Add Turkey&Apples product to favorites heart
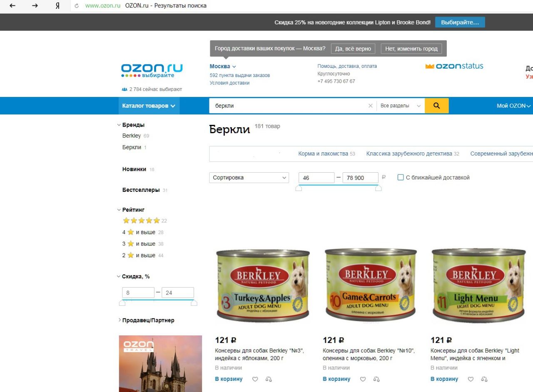Screen dimensions: 533x392 coord(255,379)
